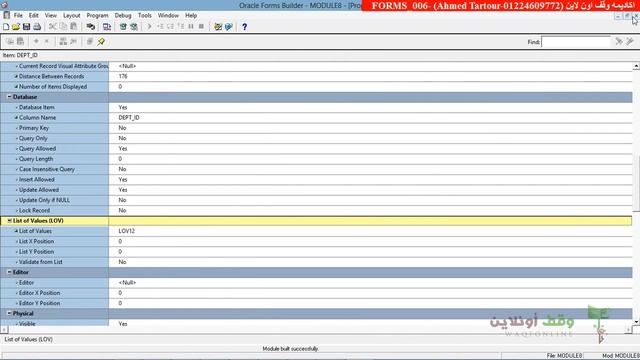The width and height of the screenshot is (640, 360).
Task: Select the Validate from List property row
Action: [316, 262]
